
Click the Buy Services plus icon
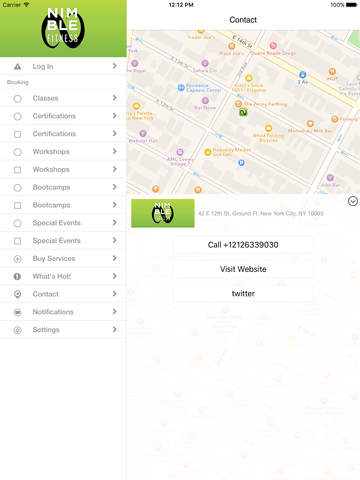click(18, 259)
